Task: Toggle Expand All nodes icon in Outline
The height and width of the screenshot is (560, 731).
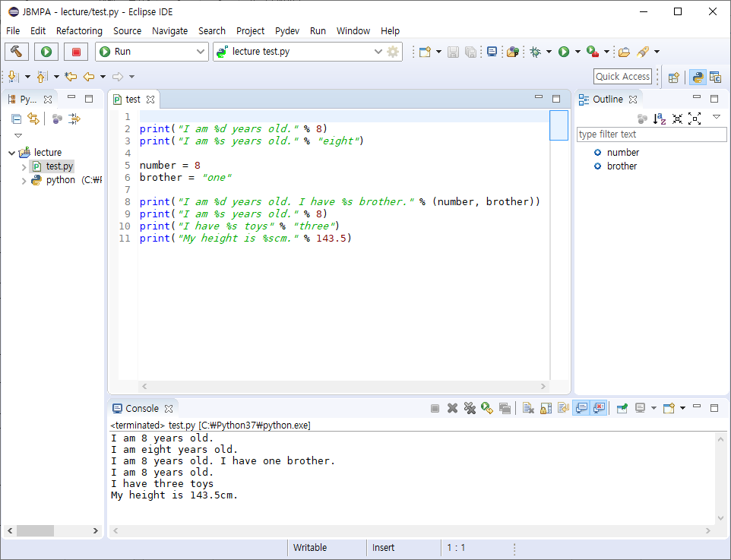Action: click(x=695, y=119)
